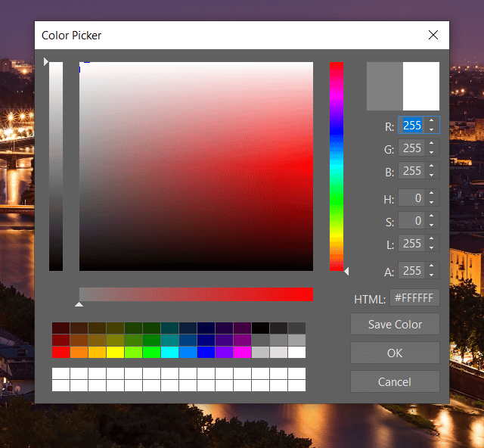
Task: Increase the B value with up arrow
Action: (432, 166)
